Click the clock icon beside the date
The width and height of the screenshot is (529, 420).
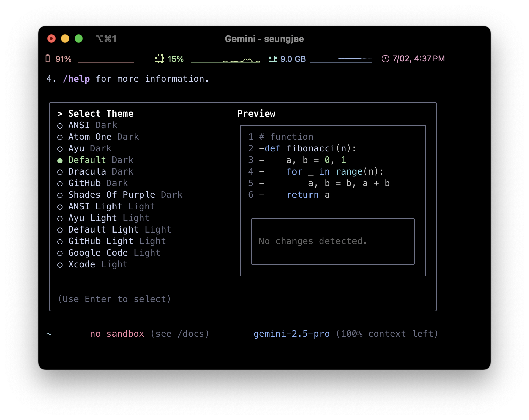click(385, 59)
